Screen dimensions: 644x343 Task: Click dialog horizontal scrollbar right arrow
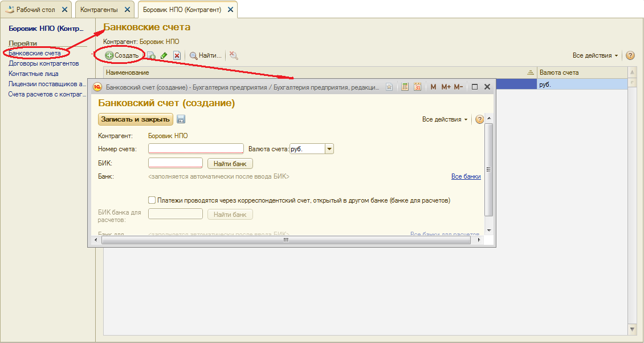coord(479,240)
